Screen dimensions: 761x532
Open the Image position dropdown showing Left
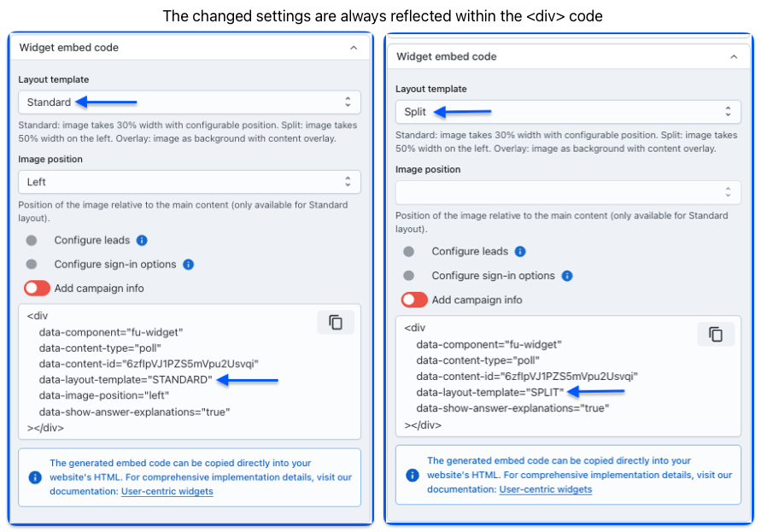click(190, 182)
